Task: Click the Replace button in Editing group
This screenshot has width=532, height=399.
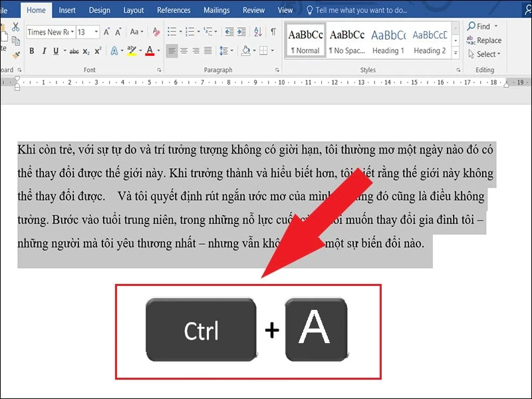Action: click(485, 40)
